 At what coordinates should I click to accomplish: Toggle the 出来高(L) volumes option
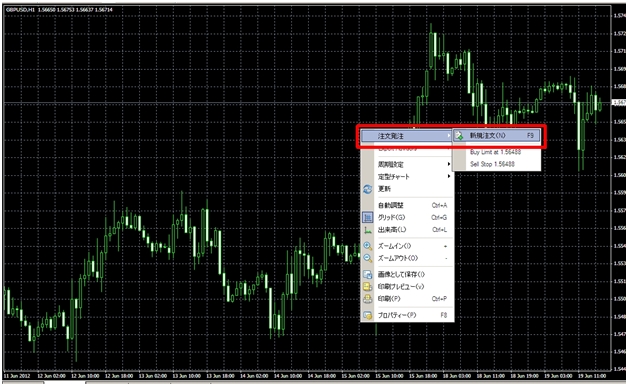(x=407, y=230)
